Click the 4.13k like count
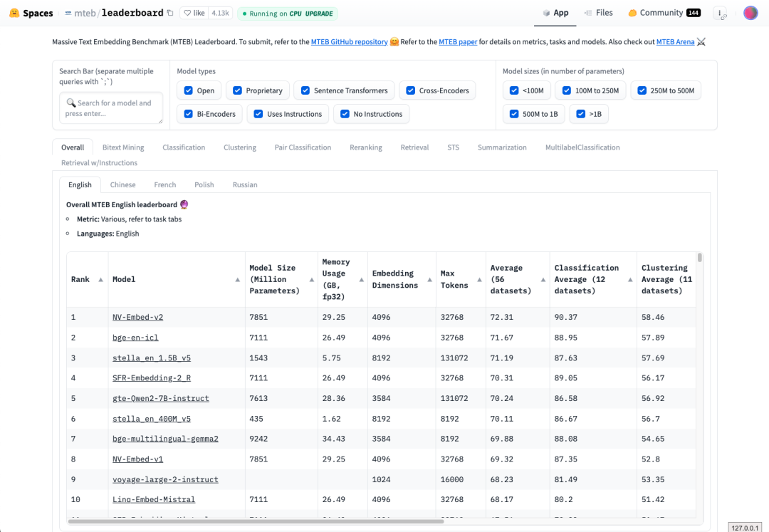Screen dimensions: 769x532 pos(220,14)
